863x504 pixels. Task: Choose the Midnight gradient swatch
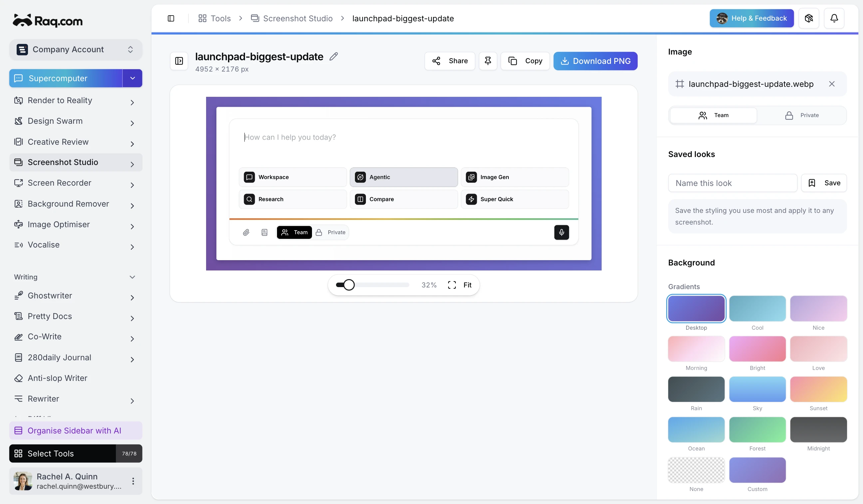tap(818, 430)
